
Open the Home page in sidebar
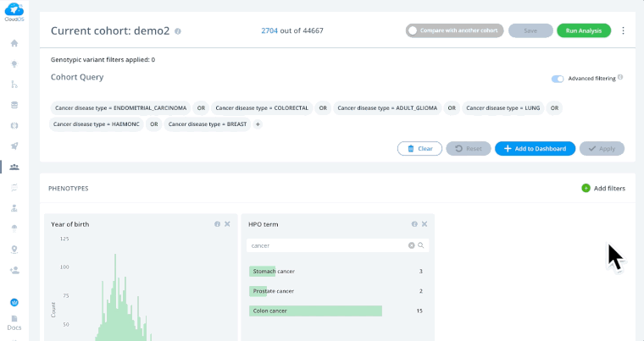point(14,43)
